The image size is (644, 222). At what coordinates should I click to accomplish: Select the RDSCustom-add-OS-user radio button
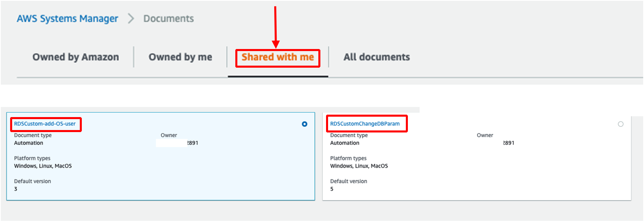point(305,124)
